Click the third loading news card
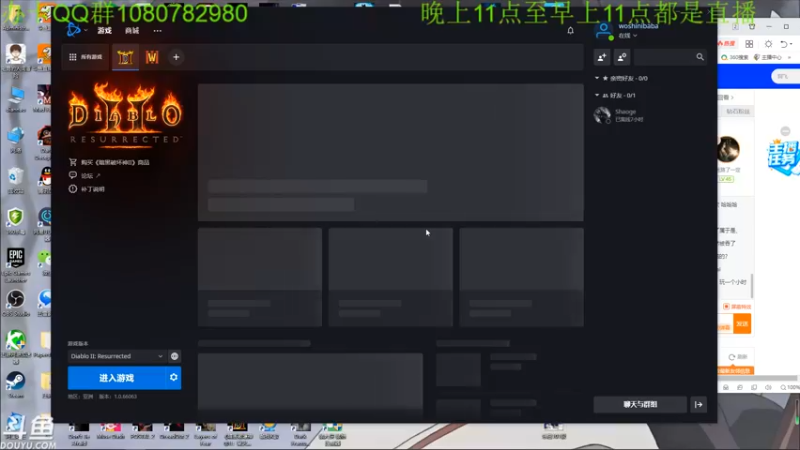This screenshot has width=800, height=450. pyautogui.click(x=521, y=277)
